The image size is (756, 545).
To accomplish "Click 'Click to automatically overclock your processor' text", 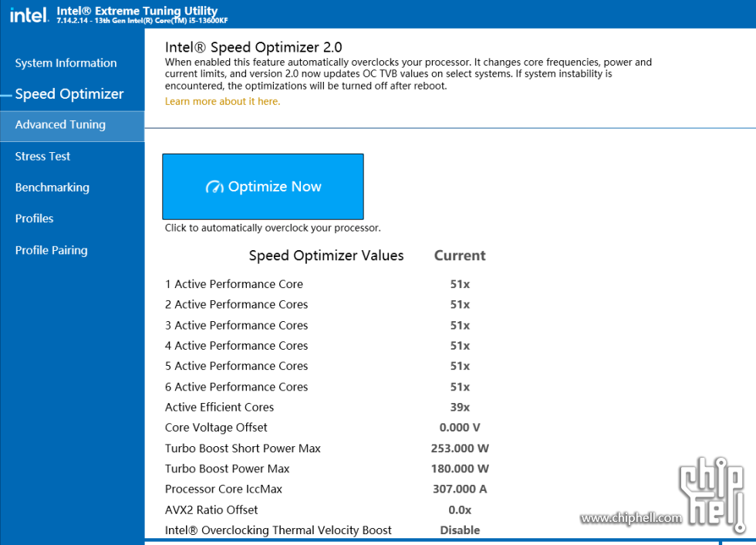I will pos(273,228).
